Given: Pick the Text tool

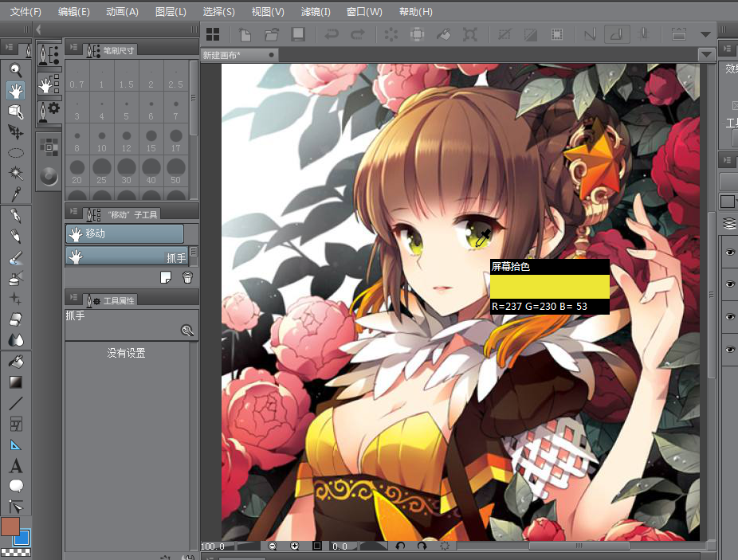Looking at the screenshot, I should pos(15,466).
